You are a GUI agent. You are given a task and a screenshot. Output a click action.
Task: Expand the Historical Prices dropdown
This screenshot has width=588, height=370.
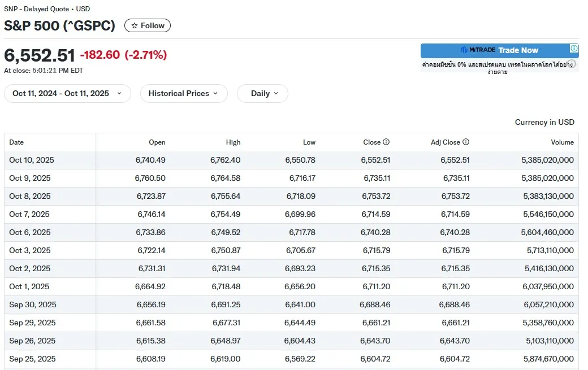click(183, 93)
